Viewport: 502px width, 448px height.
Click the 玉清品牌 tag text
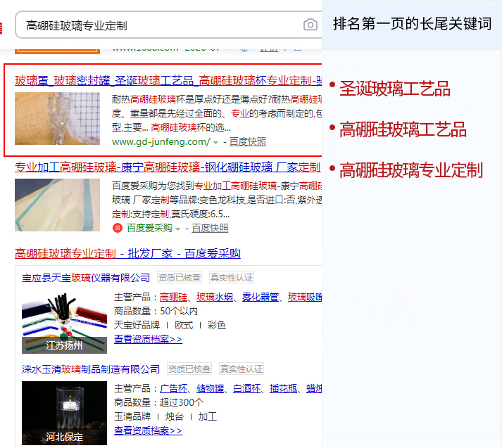(x=132, y=416)
